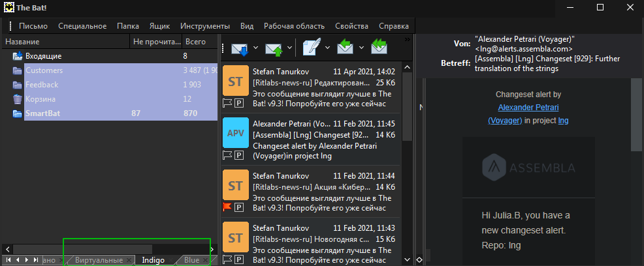Image resolution: width=644 pixels, height=266 pixels.
Task: Remove red flag on 11:44 message
Action: (x=227, y=207)
